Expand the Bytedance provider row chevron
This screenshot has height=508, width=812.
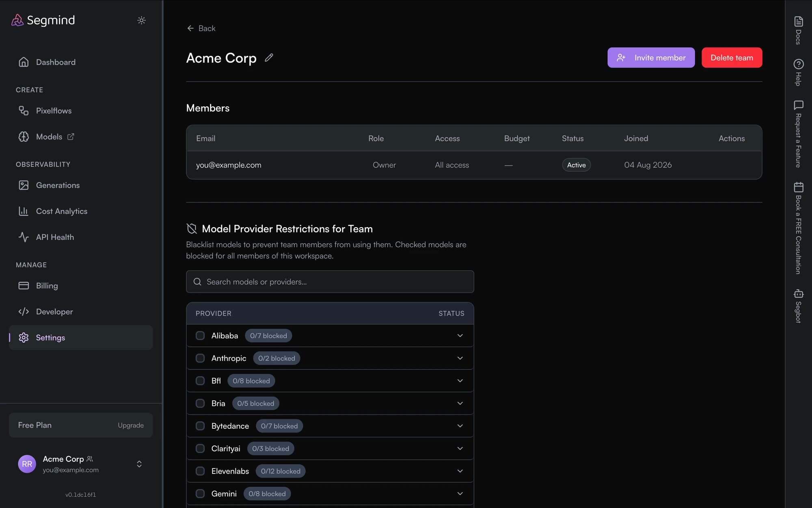pyautogui.click(x=460, y=426)
